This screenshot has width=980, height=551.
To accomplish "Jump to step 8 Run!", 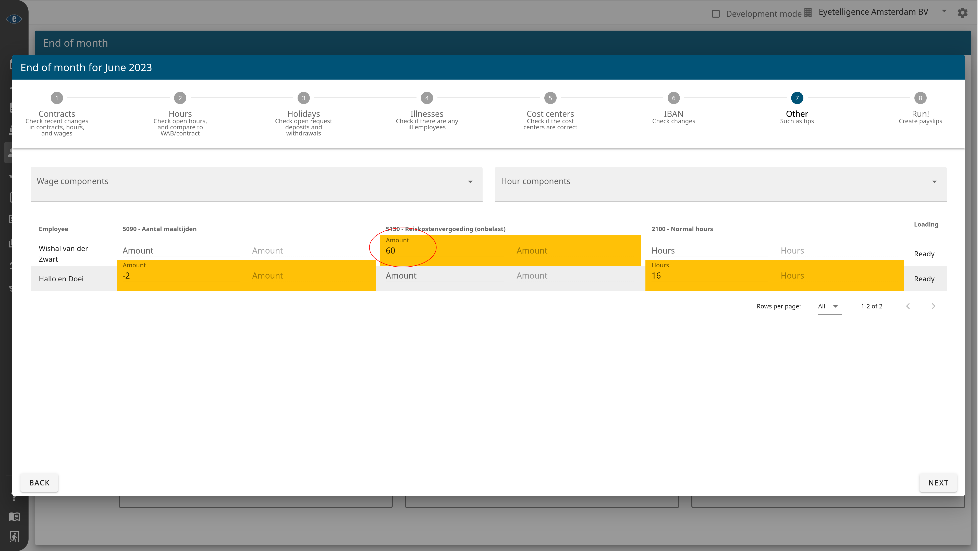I will [x=920, y=108].
